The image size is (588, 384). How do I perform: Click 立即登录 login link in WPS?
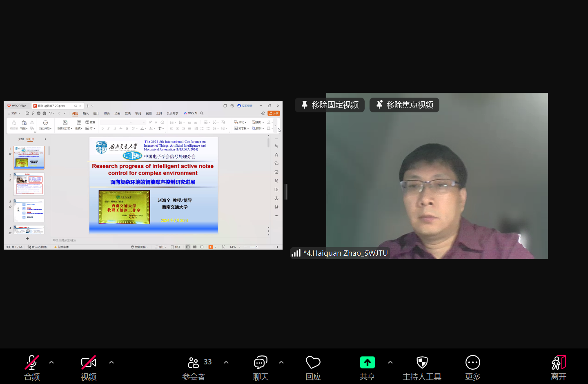pos(245,106)
